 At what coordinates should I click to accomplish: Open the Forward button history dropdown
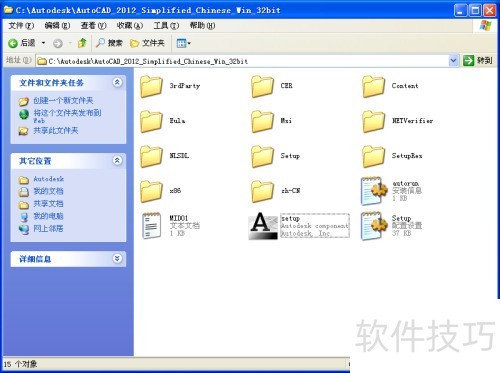coord(70,43)
